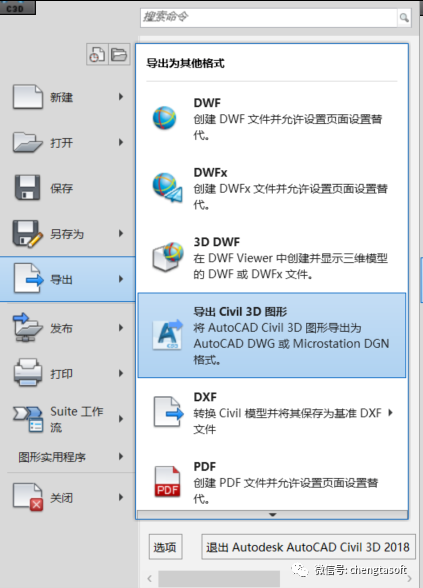The width and height of the screenshot is (423, 588).
Task: Click the 导出 page with arrow icon
Action: [28, 278]
